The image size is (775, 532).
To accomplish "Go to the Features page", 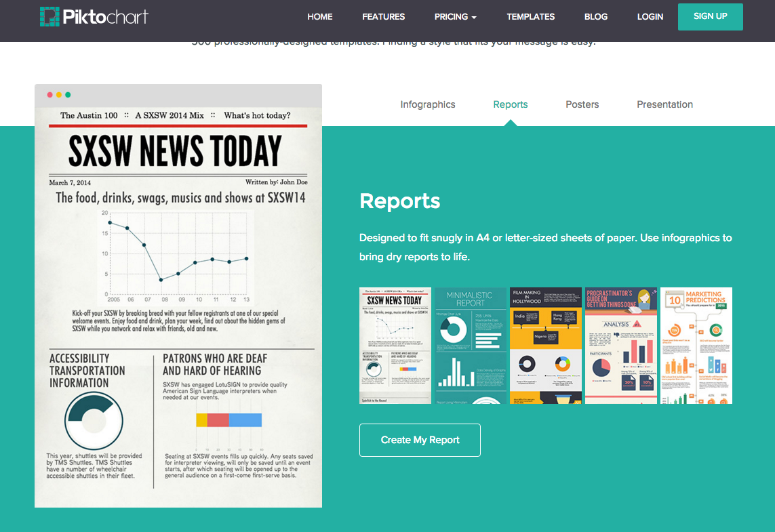I will [x=383, y=16].
